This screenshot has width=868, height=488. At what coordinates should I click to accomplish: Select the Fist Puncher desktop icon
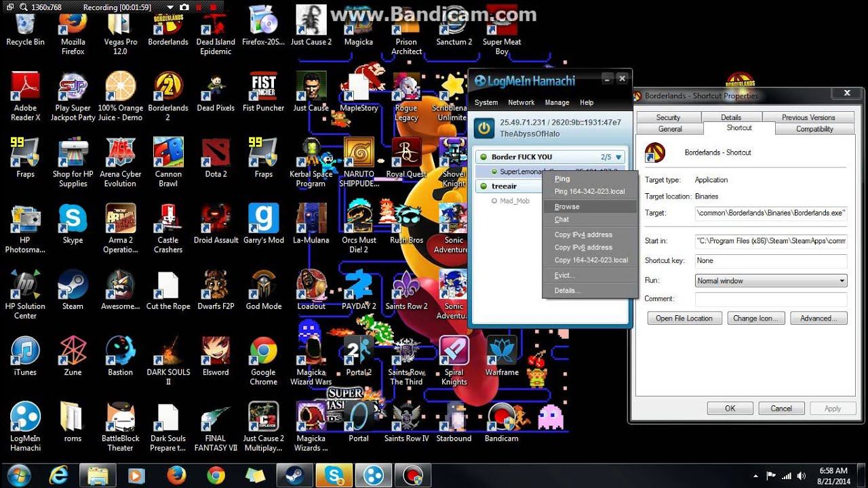pyautogui.click(x=263, y=91)
